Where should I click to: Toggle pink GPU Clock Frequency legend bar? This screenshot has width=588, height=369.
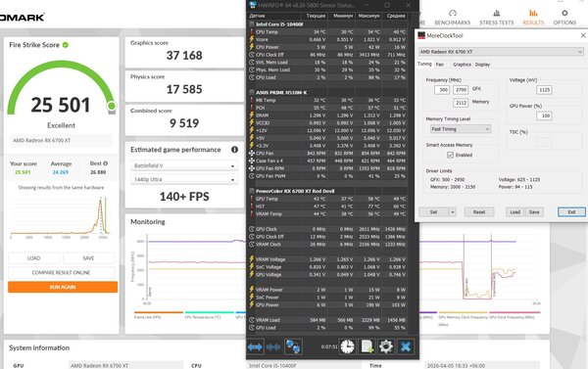(514, 312)
